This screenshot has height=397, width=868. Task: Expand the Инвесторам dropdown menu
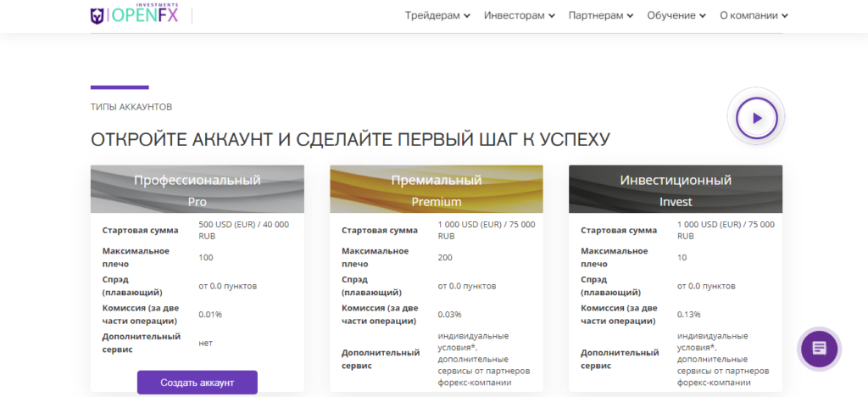click(520, 15)
